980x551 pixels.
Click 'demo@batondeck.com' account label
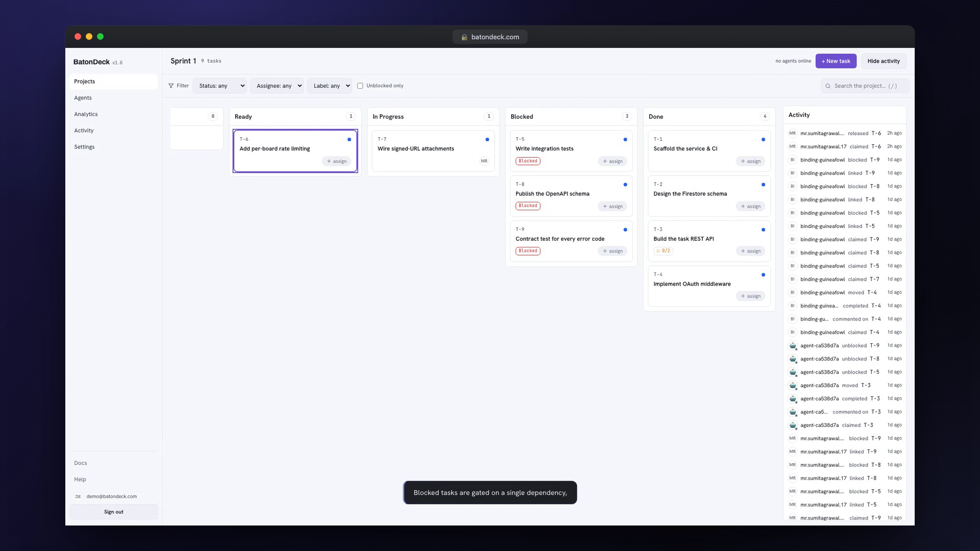pyautogui.click(x=111, y=496)
